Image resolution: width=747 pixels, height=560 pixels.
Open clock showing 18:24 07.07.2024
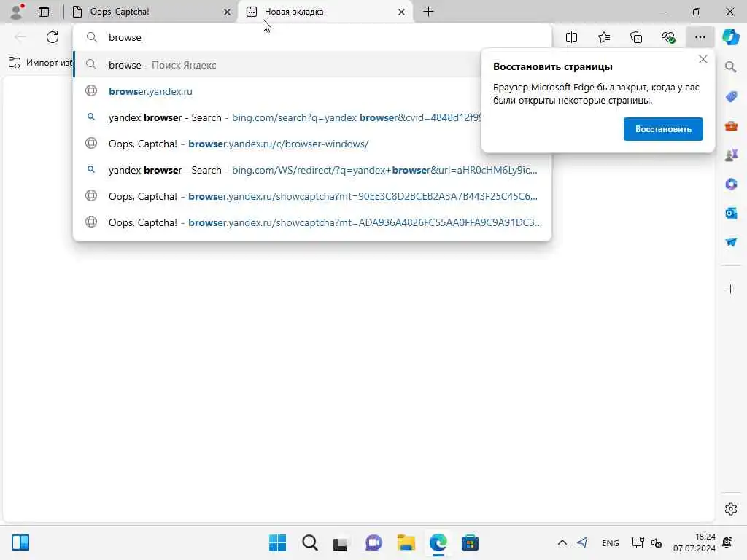click(694, 542)
